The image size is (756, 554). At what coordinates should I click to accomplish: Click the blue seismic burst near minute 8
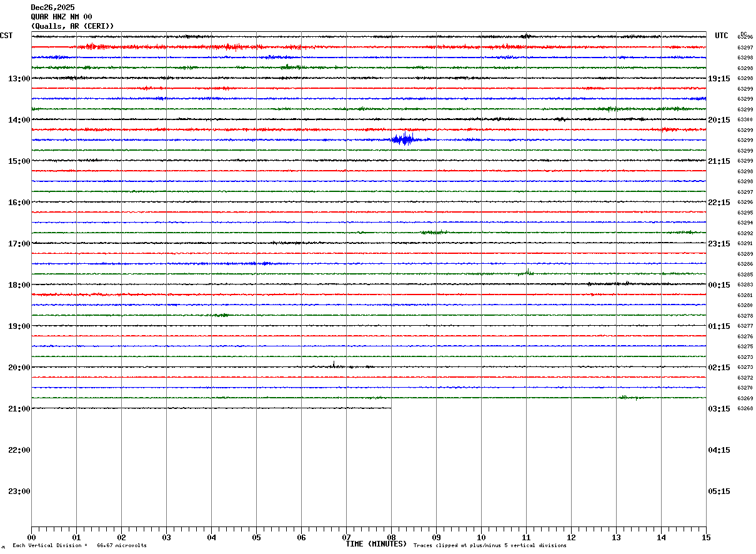[x=405, y=139]
